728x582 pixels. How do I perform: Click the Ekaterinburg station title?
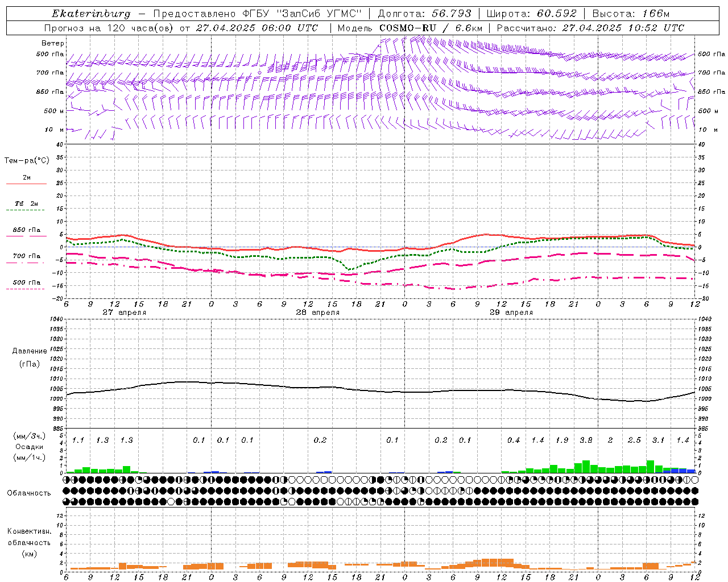coord(90,14)
